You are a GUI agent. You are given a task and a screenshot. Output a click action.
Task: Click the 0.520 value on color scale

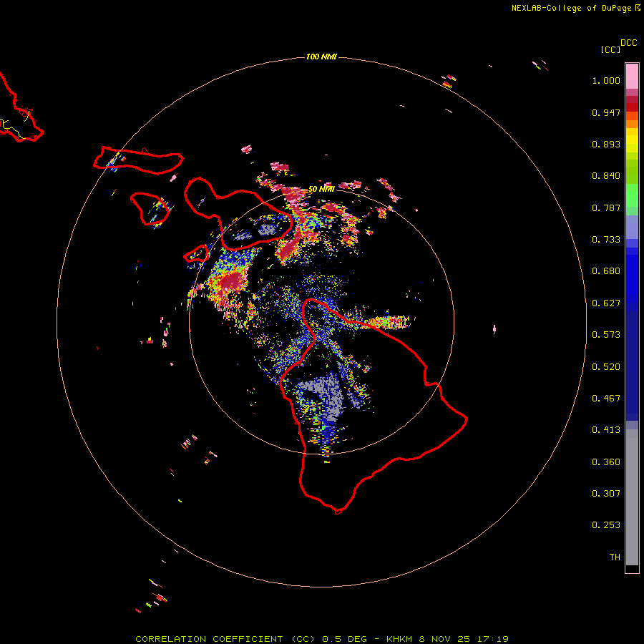pyautogui.click(x=606, y=367)
